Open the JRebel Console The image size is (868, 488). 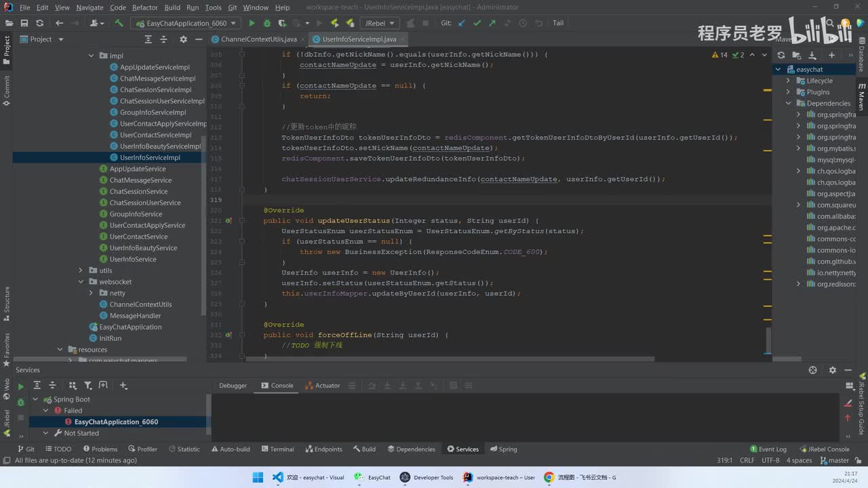point(824,449)
